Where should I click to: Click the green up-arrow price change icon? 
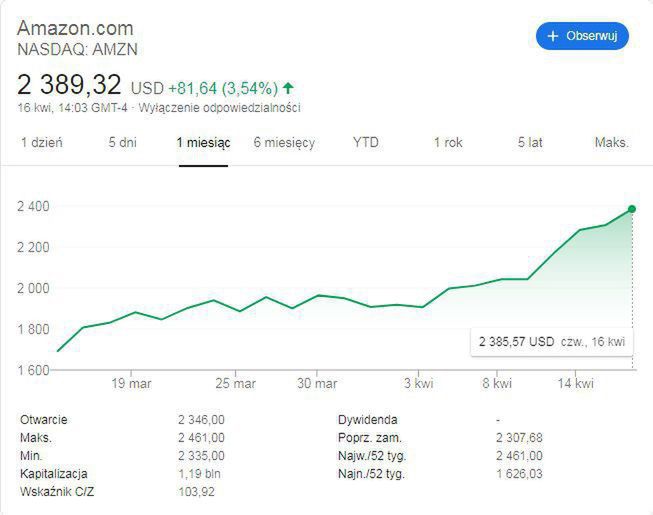(289, 88)
